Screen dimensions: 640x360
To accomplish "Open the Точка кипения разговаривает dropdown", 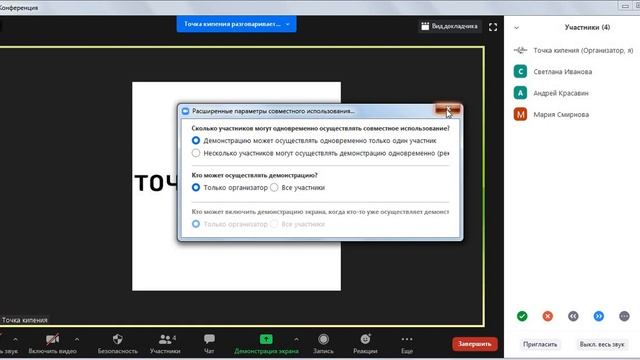I will (236, 24).
